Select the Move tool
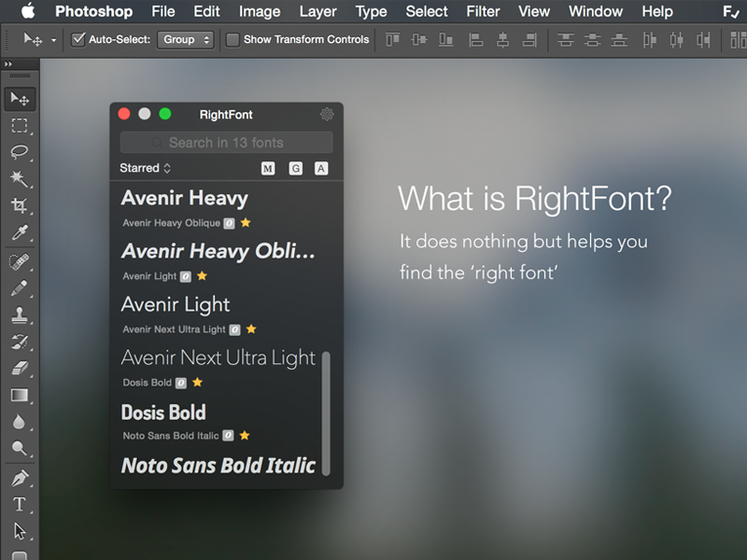 click(x=19, y=99)
